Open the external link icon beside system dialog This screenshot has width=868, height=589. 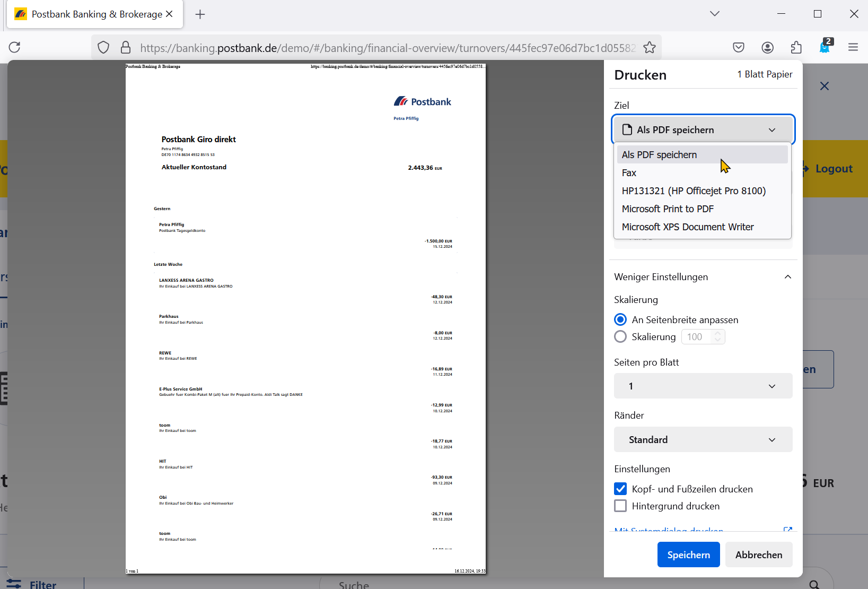tap(787, 530)
